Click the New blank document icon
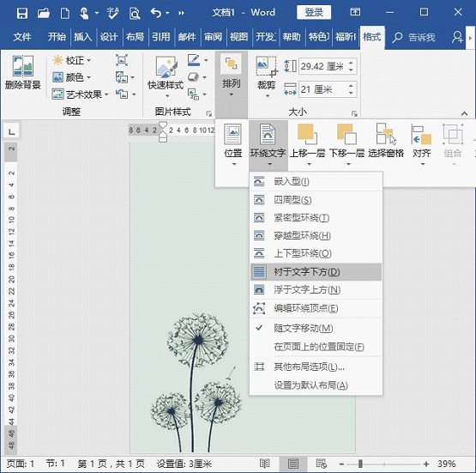 (x=64, y=14)
